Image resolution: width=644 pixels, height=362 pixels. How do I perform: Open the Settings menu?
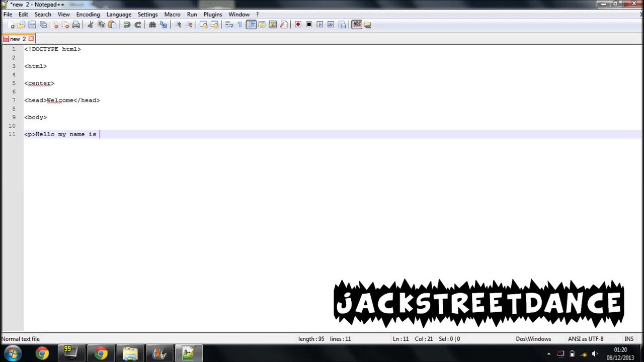coord(147,15)
